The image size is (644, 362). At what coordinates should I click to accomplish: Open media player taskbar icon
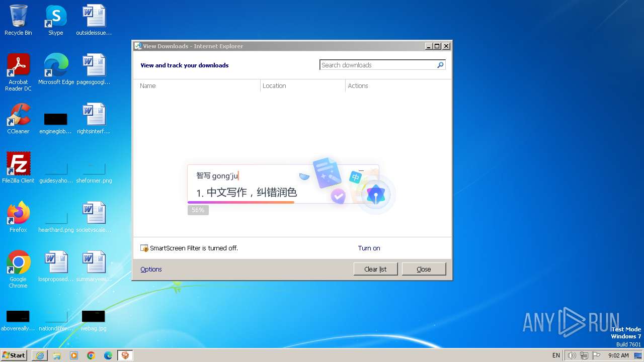click(74, 355)
